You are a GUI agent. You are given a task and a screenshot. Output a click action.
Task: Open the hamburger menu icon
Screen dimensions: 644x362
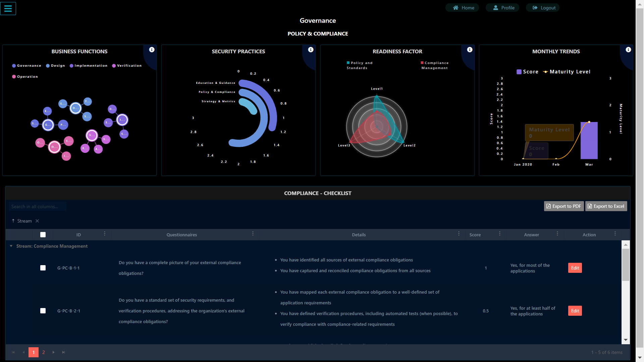(8, 8)
